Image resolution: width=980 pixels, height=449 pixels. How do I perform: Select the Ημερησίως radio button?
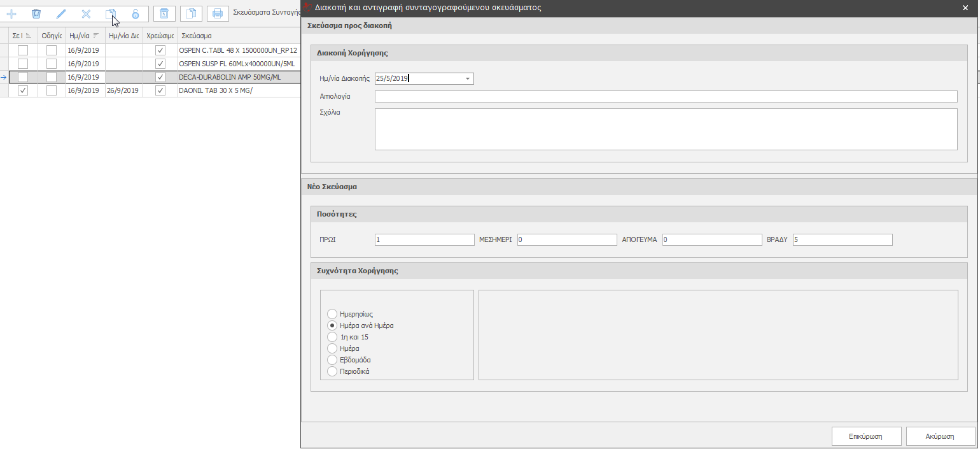[x=332, y=314]
